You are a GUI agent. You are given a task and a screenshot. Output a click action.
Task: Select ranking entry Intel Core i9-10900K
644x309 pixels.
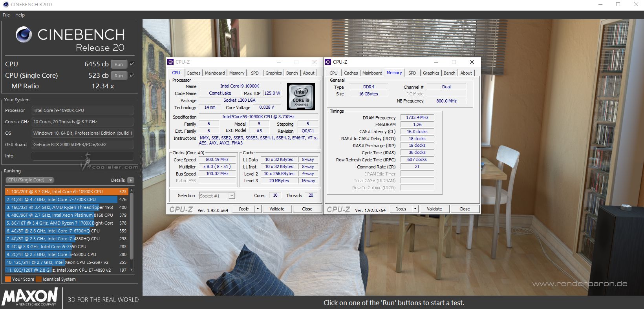67,192
